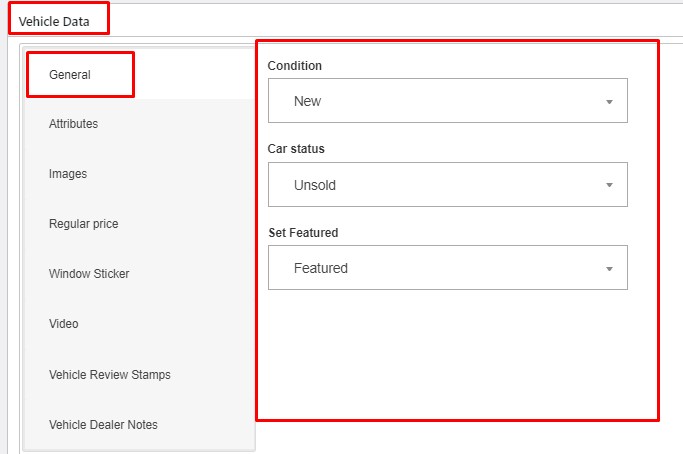
Task: Open the General tab
Action: [x=70, y=75]
